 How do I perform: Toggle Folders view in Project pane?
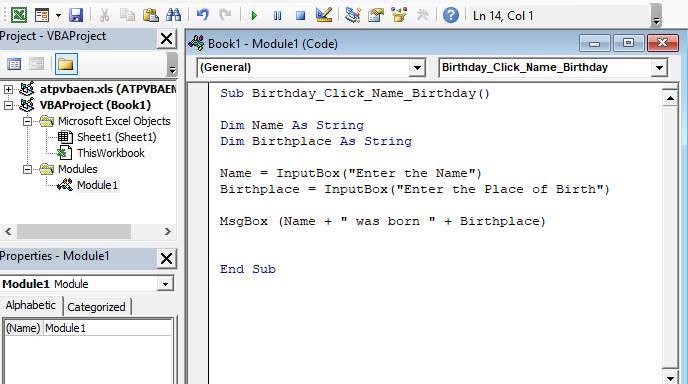(66, 65)
